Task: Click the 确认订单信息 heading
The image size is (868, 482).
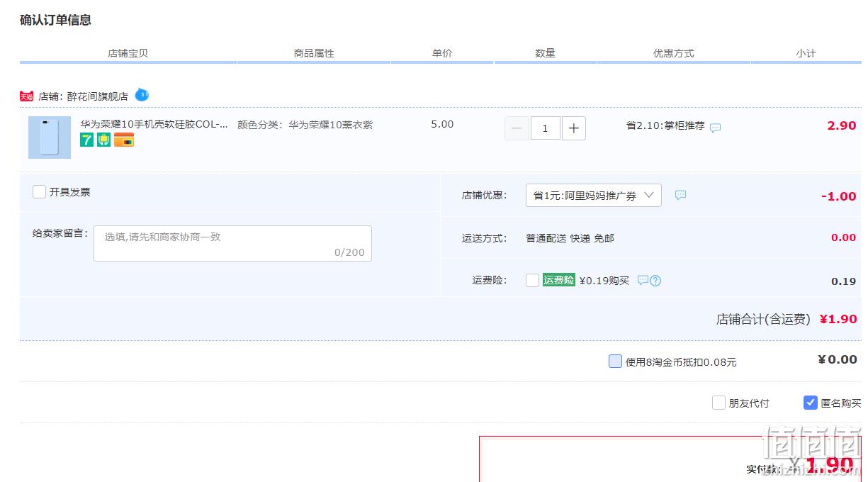Action: click(x=55, y=20)
